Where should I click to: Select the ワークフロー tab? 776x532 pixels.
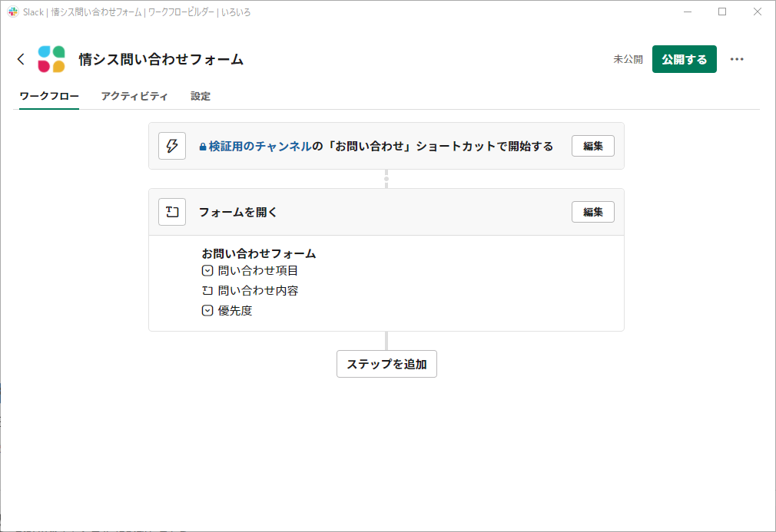click(x=48, y=96)
